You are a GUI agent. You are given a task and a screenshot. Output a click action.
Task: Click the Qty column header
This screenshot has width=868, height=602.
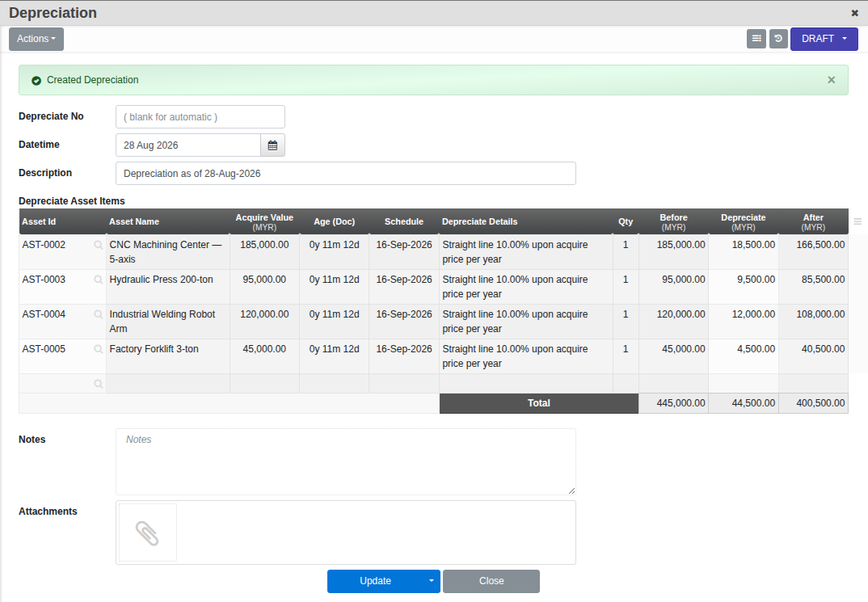click(626, 221)
